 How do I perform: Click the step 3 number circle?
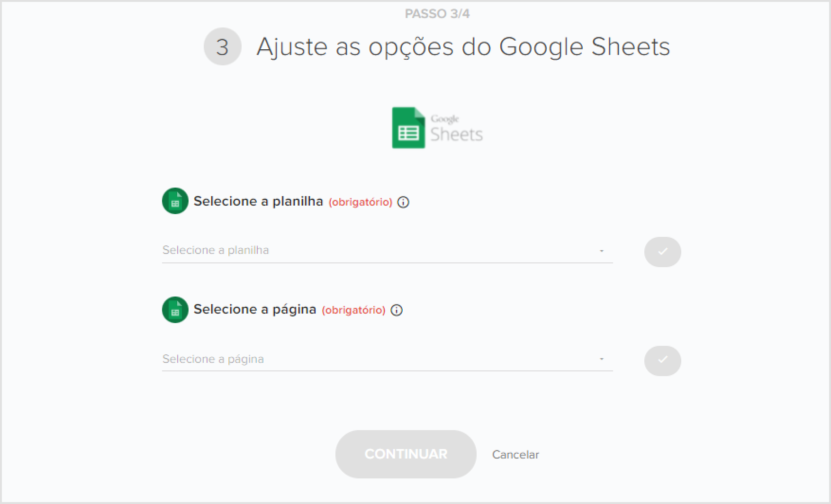coord(222,46)
